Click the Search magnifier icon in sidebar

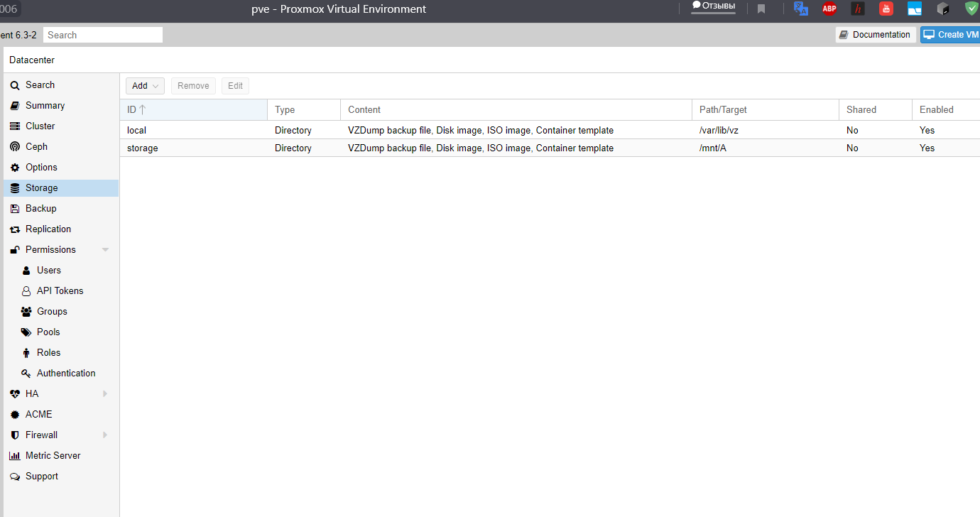[15, 85]
